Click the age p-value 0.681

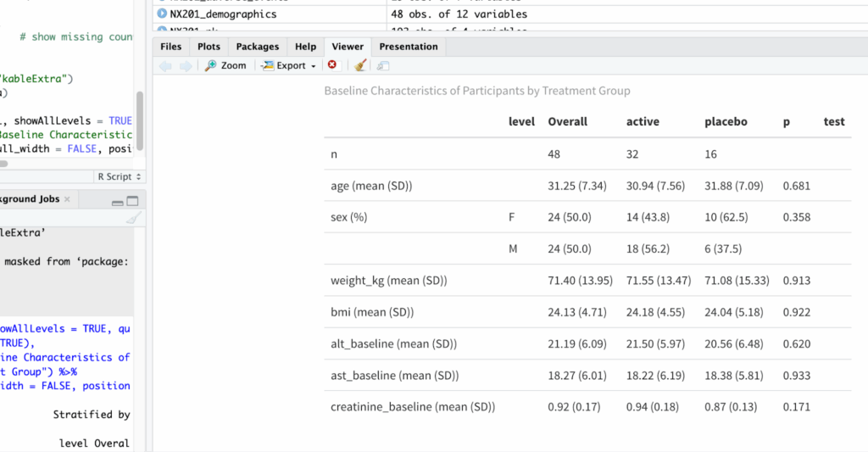[x=797, y=186]
